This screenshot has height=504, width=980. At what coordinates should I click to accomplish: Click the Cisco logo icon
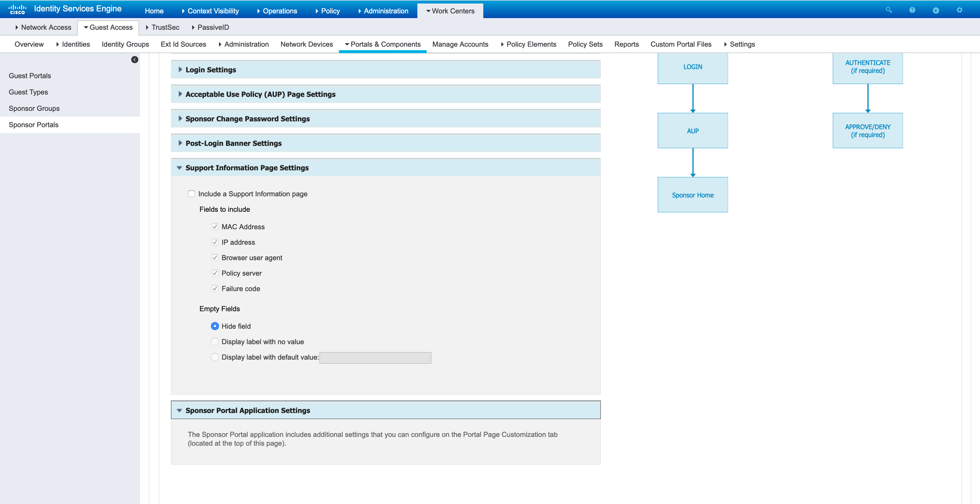point(17,10)
